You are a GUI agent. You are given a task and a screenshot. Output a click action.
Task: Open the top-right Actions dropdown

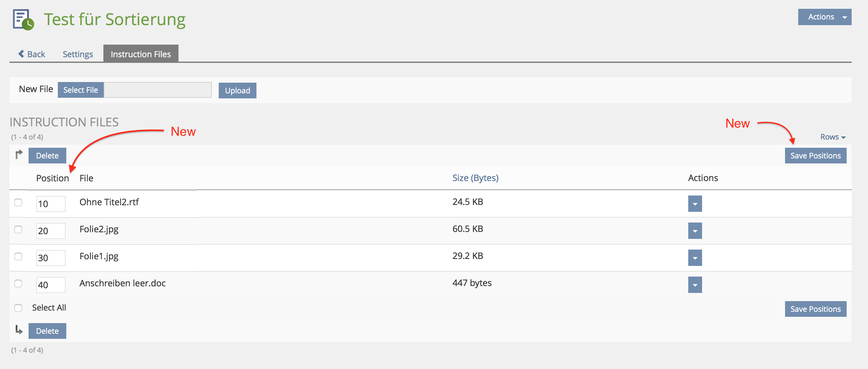click(824, 17)
